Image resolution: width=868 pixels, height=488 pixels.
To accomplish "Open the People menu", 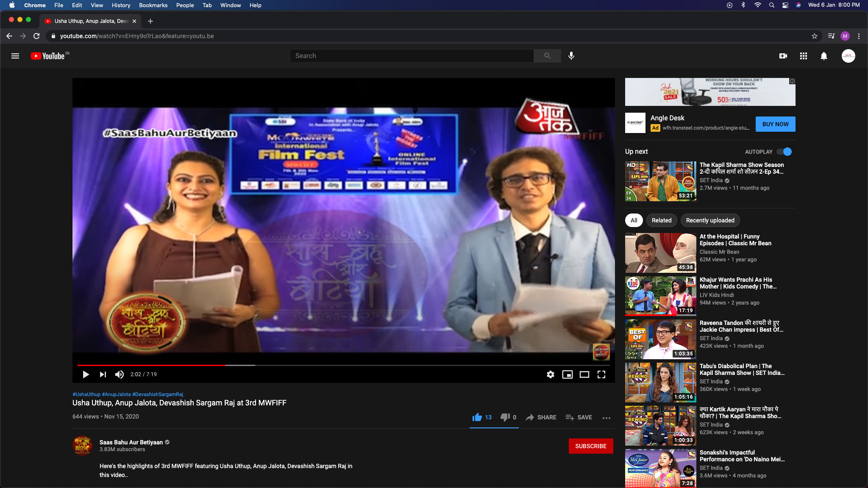I will point(185,5).
